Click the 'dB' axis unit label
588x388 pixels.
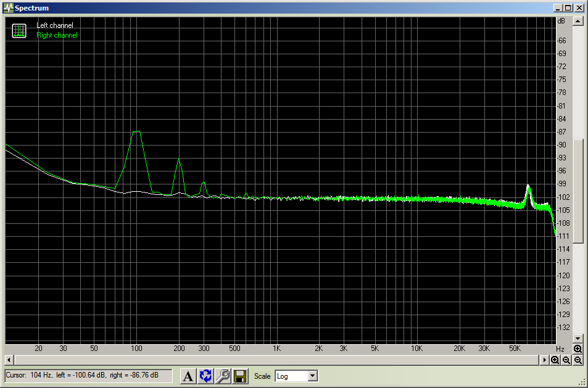tap(561, 21)
